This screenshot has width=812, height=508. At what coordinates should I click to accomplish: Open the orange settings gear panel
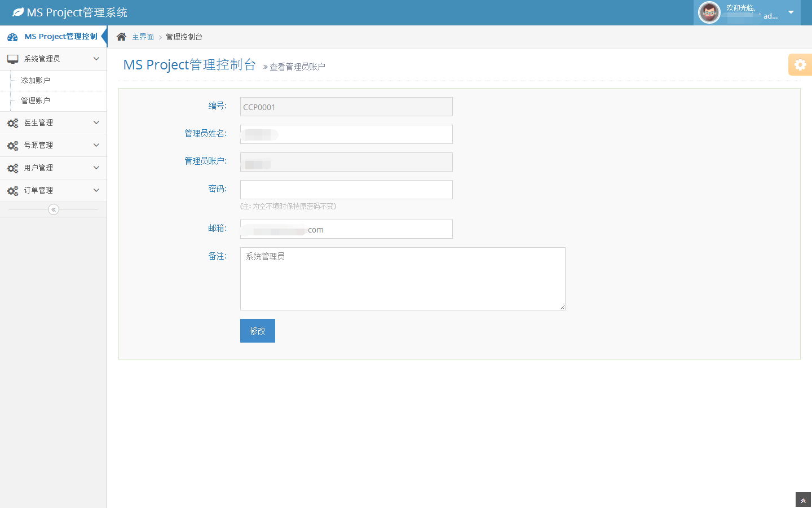[800, 65]
